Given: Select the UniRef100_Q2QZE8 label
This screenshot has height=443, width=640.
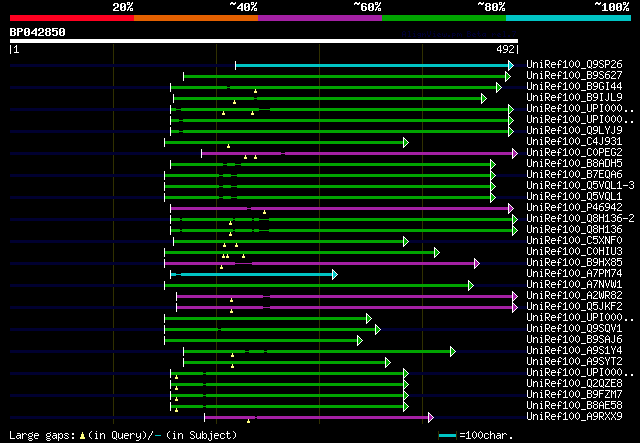Looking at the screenshot, I should click(x=574, y=383).
